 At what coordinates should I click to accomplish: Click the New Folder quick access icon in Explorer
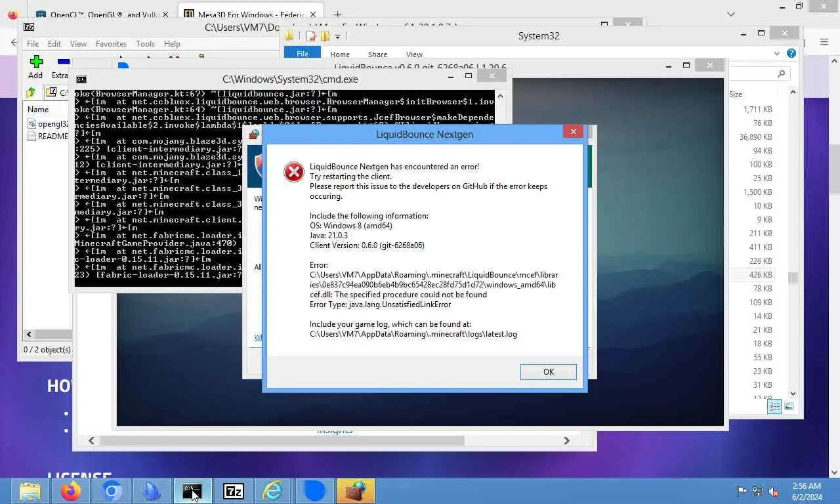tap(325, 36)
